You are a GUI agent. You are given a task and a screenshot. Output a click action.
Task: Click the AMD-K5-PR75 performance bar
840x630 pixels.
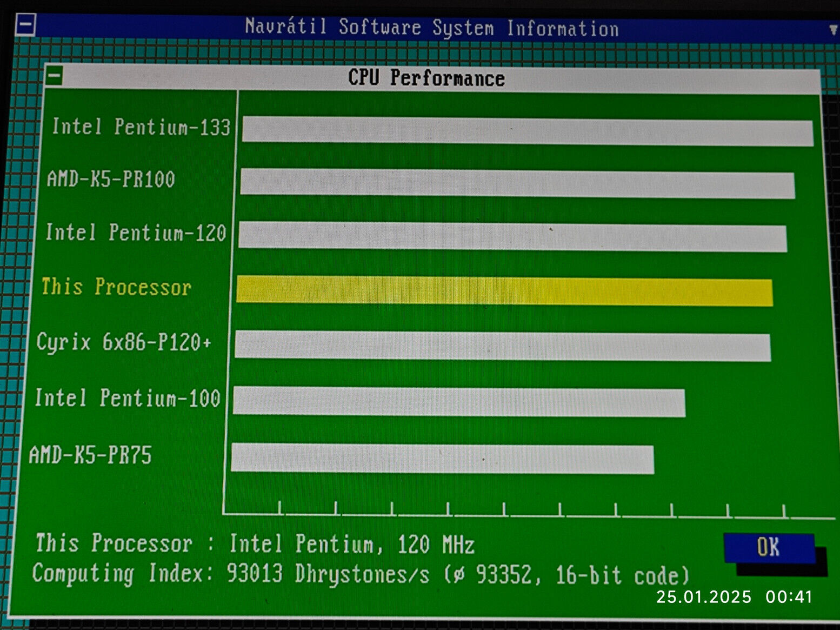tap(443, 459)
